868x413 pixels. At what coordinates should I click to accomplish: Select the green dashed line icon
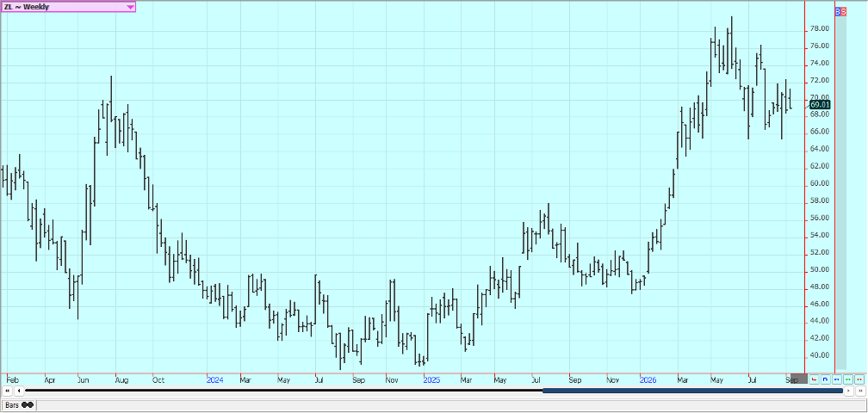847,379
